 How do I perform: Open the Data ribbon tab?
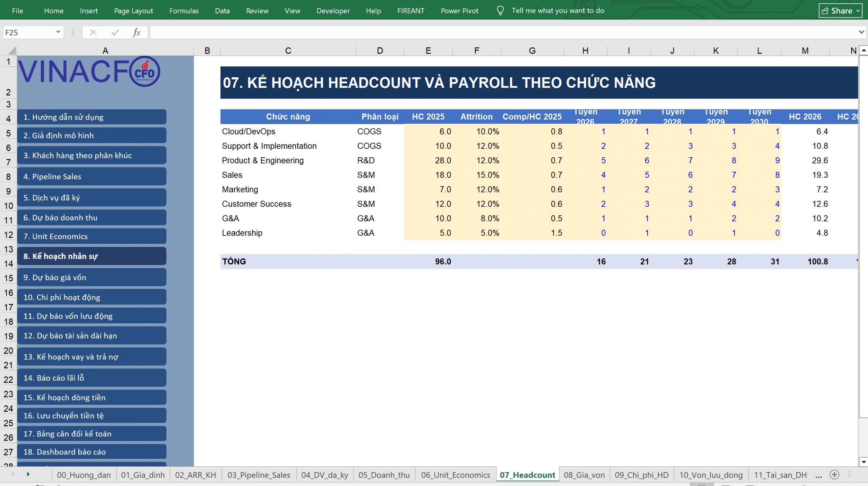(222, 11)
